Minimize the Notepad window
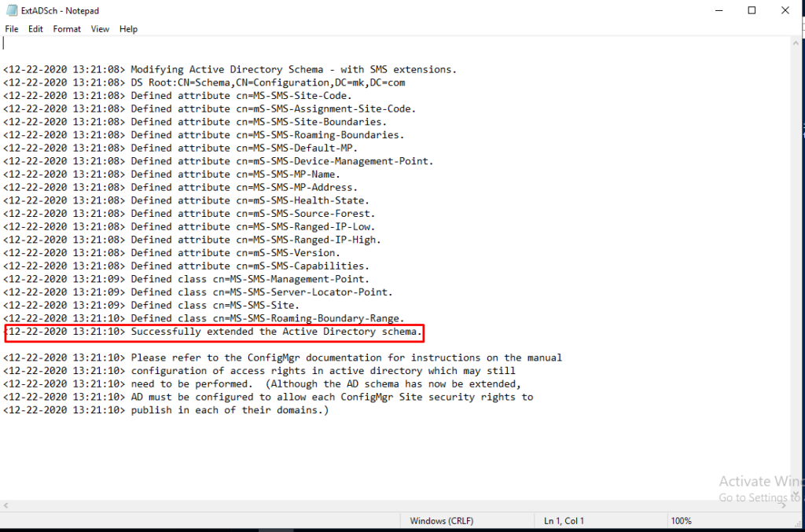Image resolution: width=805 pixels, height=532 pixels. click(715, 10)
